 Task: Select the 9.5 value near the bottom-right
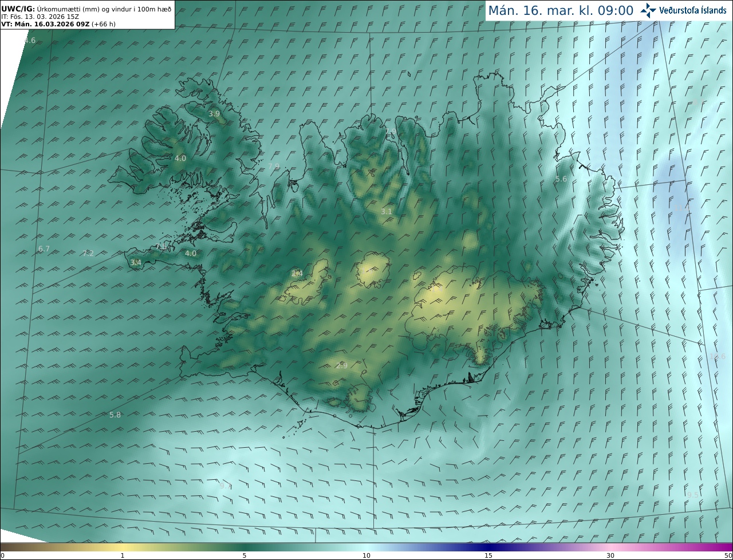pyautogui.click(x=693, y=495)
